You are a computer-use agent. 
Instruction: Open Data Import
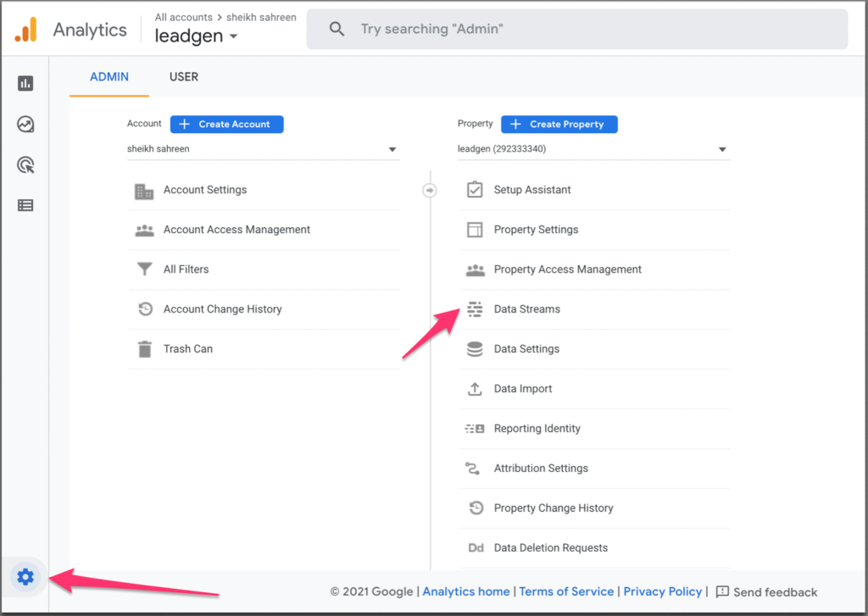(594, 389)
